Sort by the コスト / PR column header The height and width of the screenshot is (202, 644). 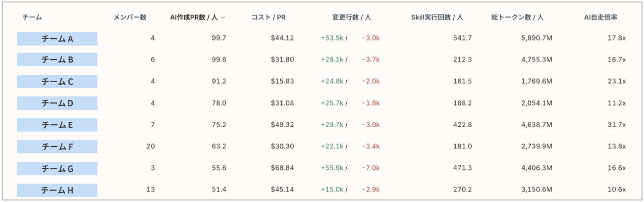point(268,17)
